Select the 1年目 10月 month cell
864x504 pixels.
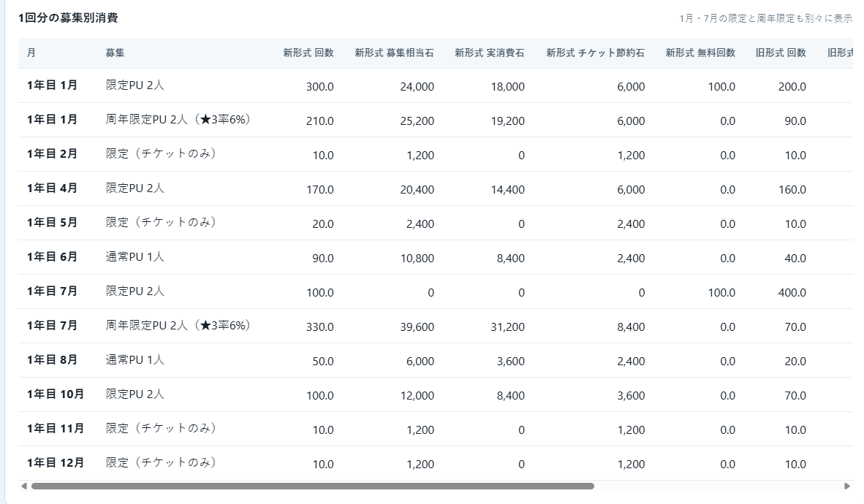click(56, 394)
